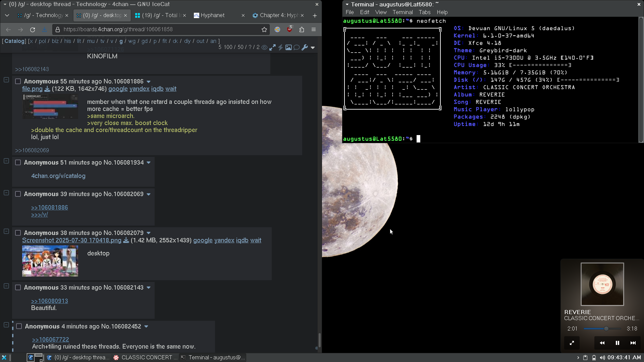Image resolution: width=644 pixels, height=362 pixels.
Task: Open post menu arrow for No.106082143
Action: pos(149,288)
